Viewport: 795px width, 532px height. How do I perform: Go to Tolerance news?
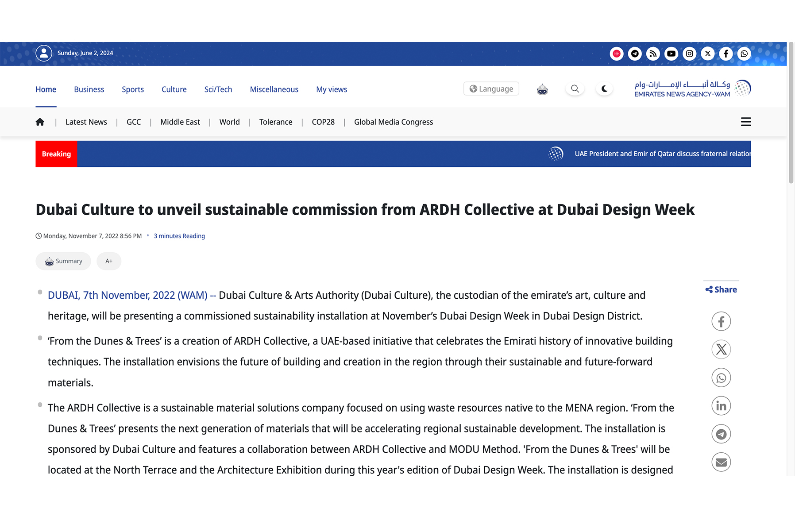[x=276, y=122]
